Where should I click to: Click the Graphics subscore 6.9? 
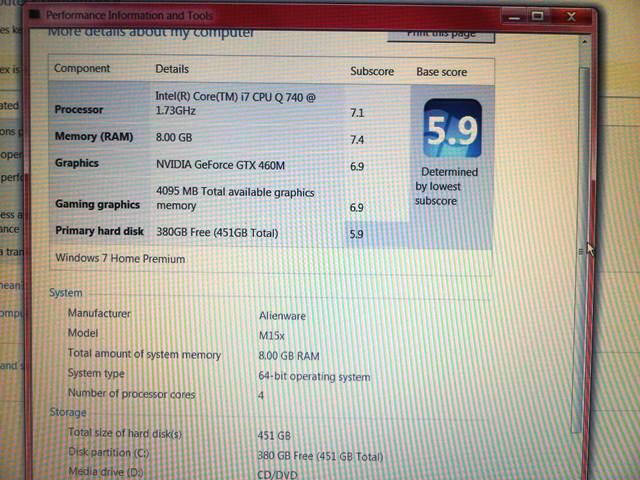357,167
